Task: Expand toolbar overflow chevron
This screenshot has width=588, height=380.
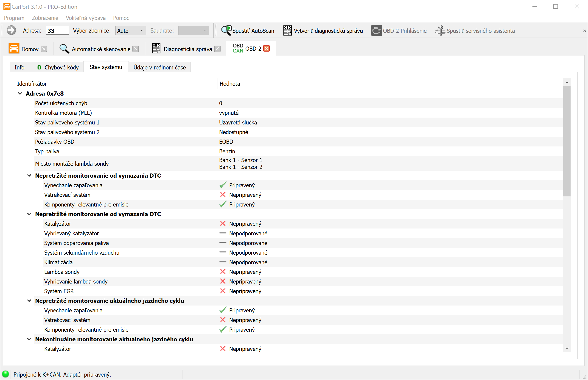Action: pyautogui.click(x=585, y=31)
